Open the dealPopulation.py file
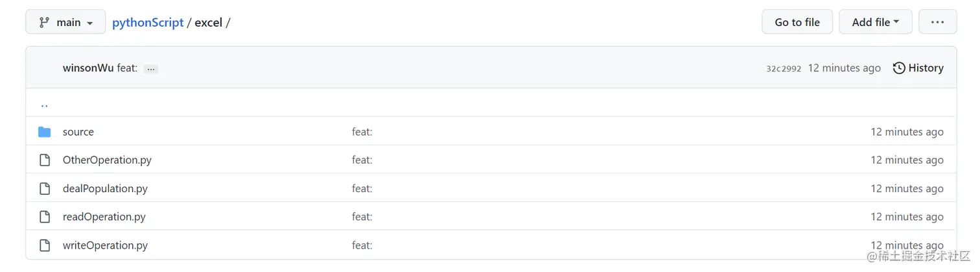 click(105, 189)
